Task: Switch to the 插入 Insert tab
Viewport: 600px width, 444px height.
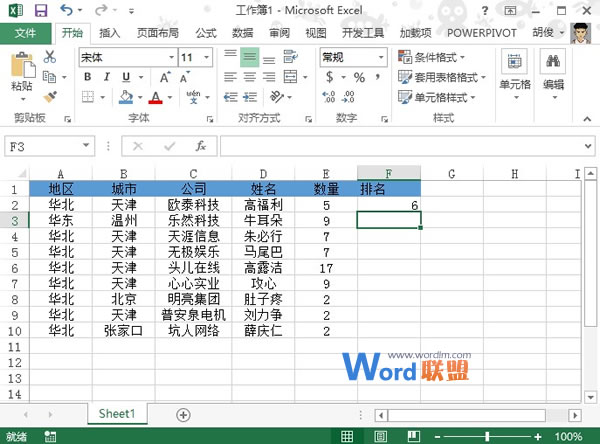Action: (x=109, y=33)
